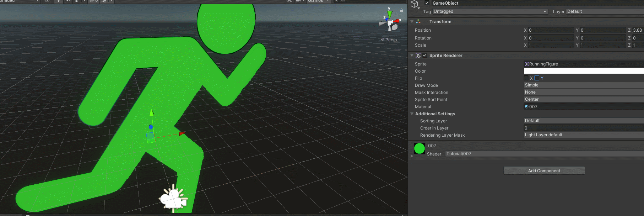The height and width of the screenshot is (216, 644).
Task: Click the blue Z cone on orientation gizmo
Action: coord(387,19)
